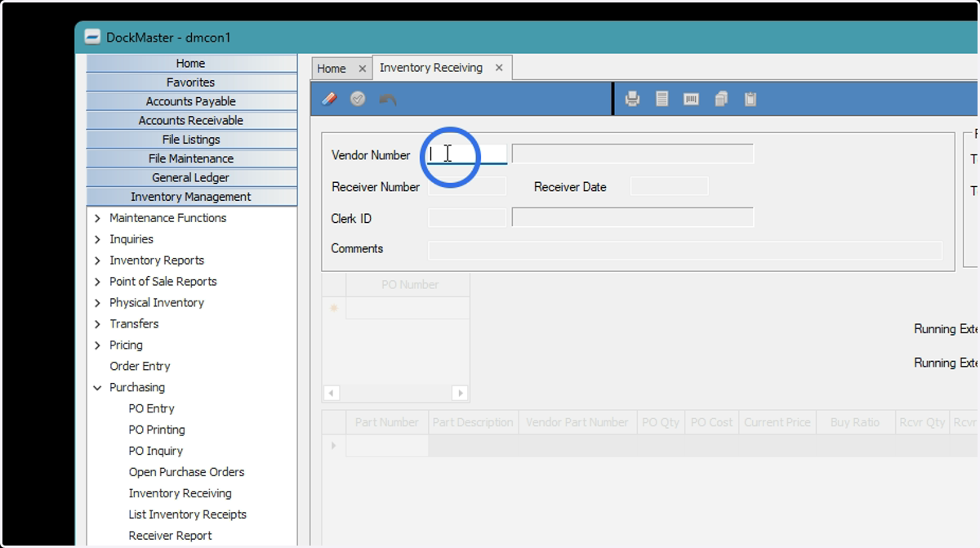Collapse the Purchasing tree node
The height and width of the screenshot is (548, 980).
pos(98,388)
